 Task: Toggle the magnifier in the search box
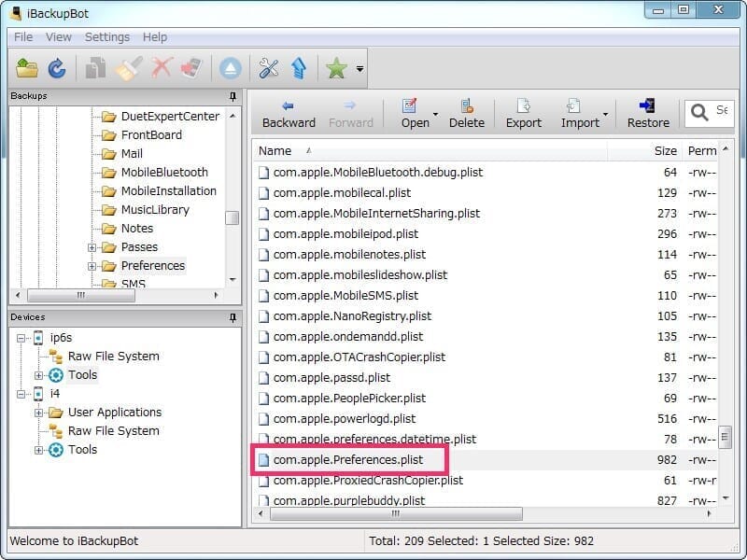[x=701, y=111]
